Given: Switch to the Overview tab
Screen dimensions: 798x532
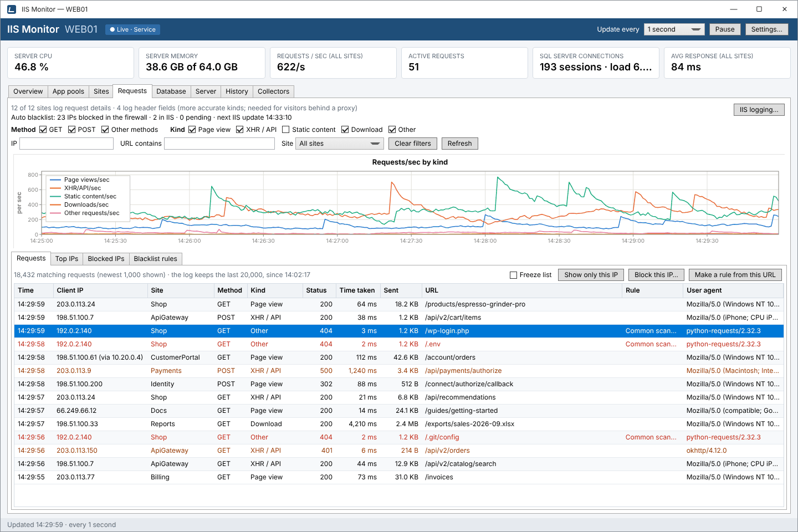Looking at the screenshot, I should pyautogui.click(x=28, y=91).
